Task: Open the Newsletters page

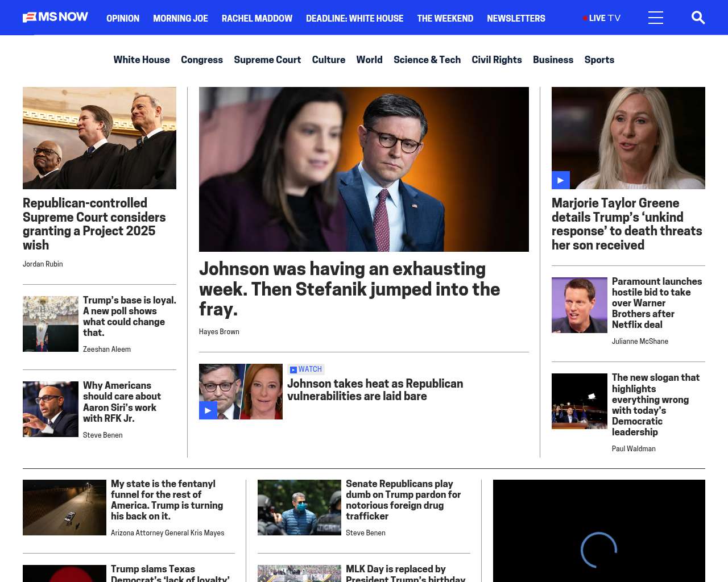Action: pos(516,18)
